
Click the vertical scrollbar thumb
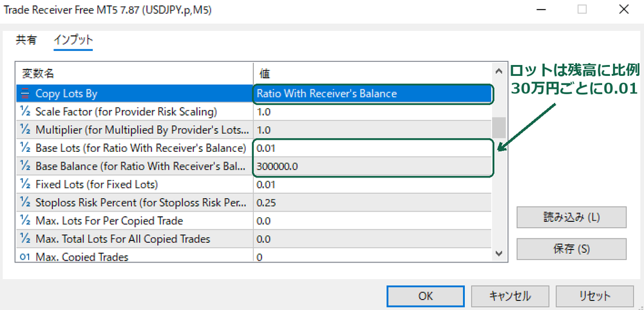(x=499, y=128)
